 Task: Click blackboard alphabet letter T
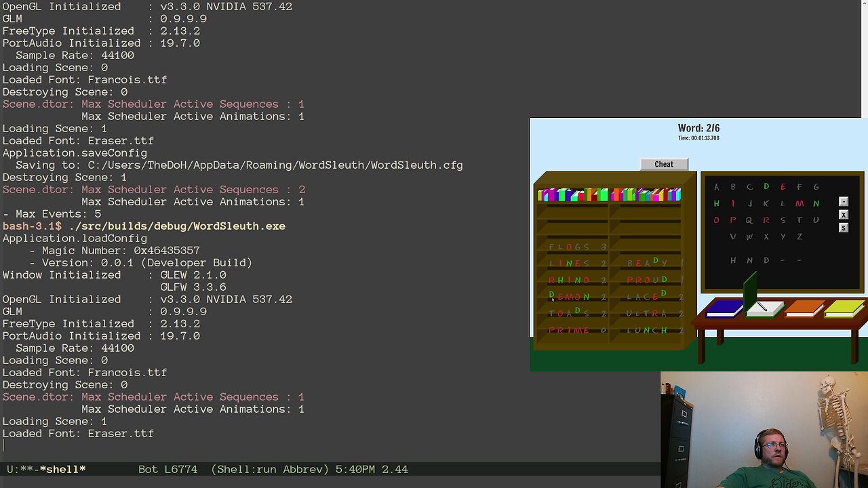coord(800,220)
